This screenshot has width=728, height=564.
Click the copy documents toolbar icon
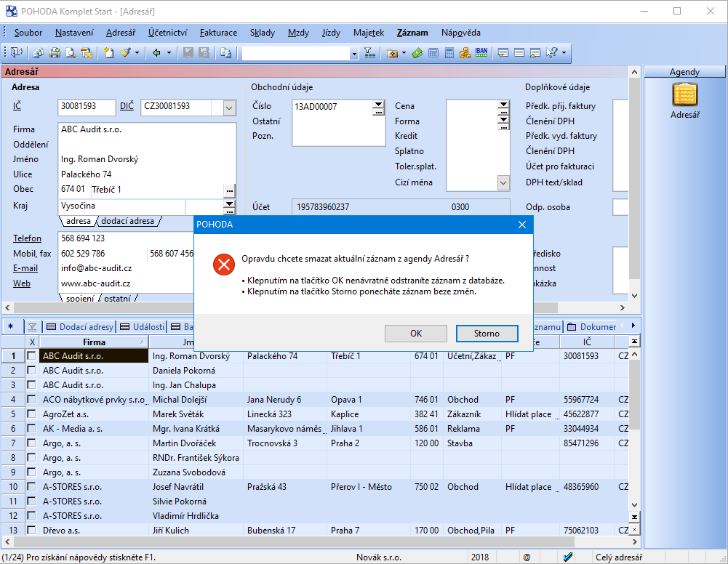[x=39, y=53]
